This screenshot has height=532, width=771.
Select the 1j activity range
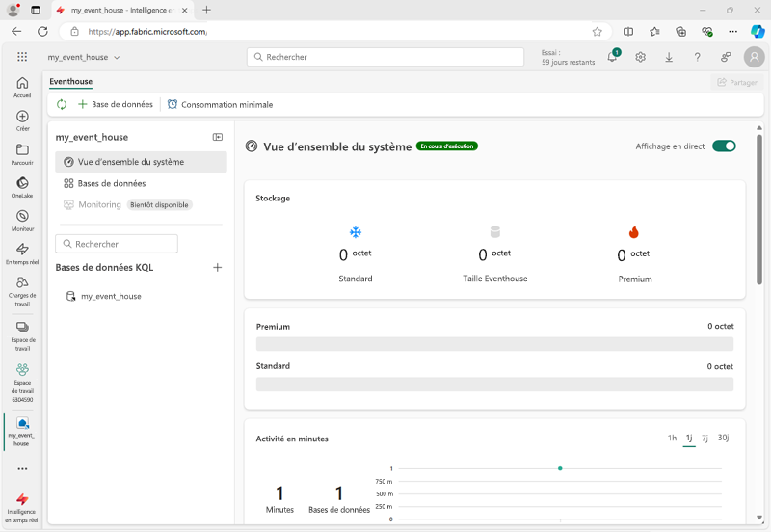[x=689, y=438]
